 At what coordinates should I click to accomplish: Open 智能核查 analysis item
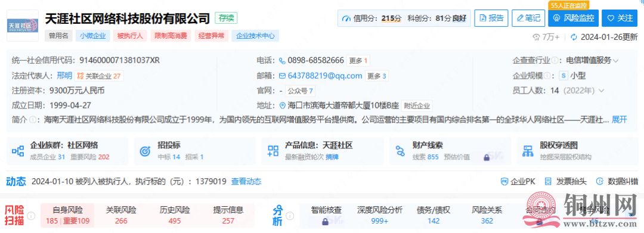[x=326, y=215]
